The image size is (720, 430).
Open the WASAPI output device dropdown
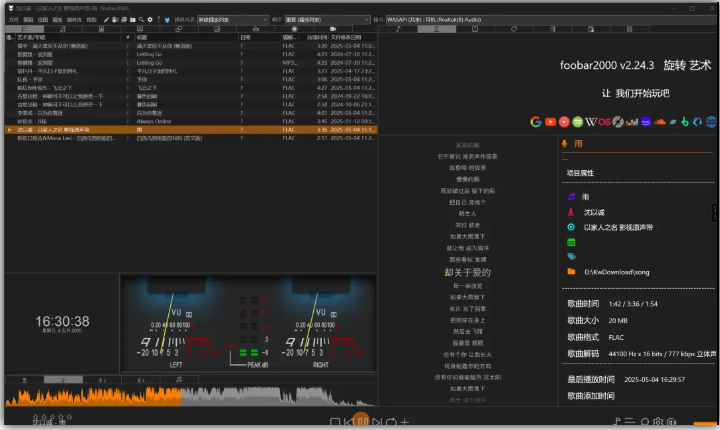click(x=551, y=20)
